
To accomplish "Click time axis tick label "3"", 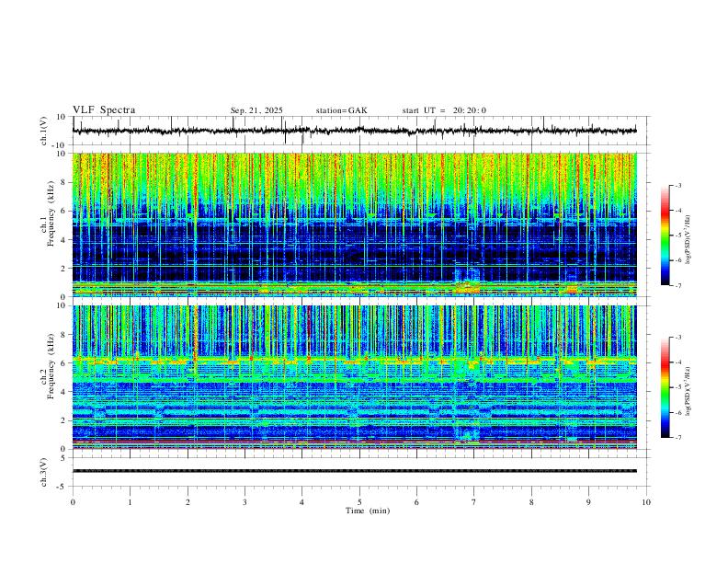I will click(x=245, y=502).
